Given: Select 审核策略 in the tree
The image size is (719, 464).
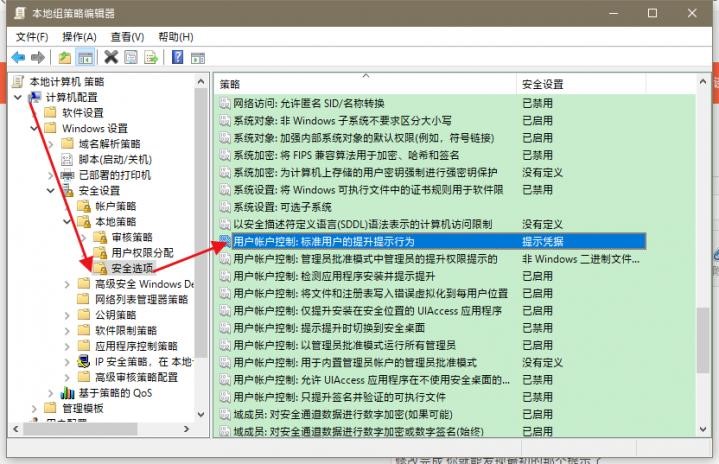Looking at the screenshot, I should pyautogui.click(x=132, y=237).
